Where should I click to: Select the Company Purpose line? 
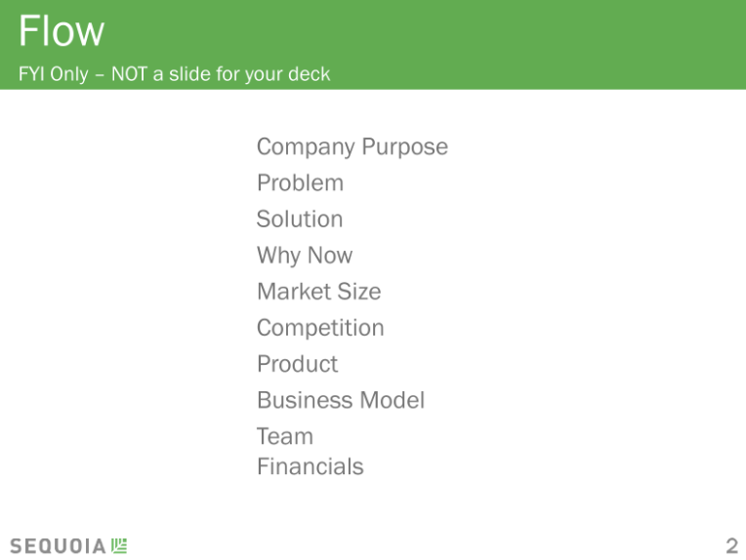(x=352, y=147)
